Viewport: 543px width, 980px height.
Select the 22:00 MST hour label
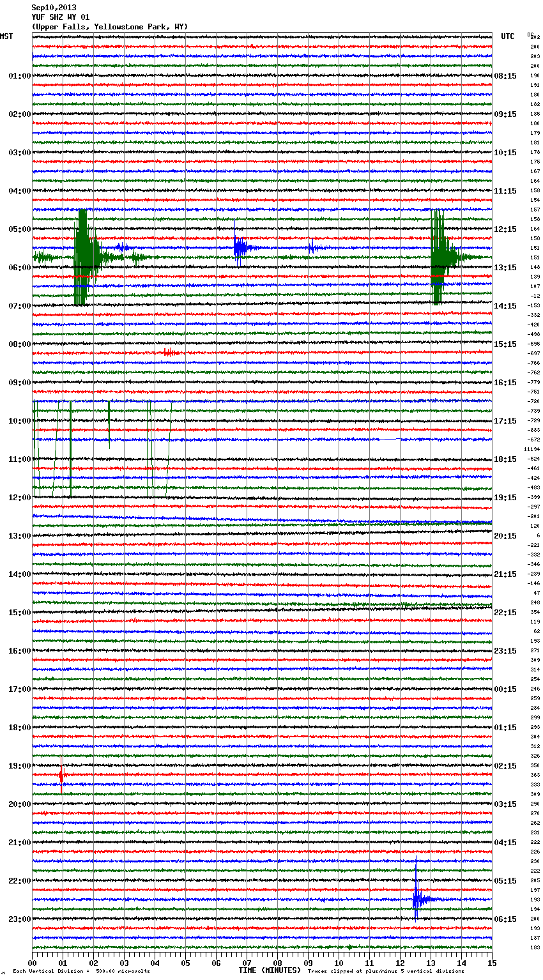click(x=20, y=881)
